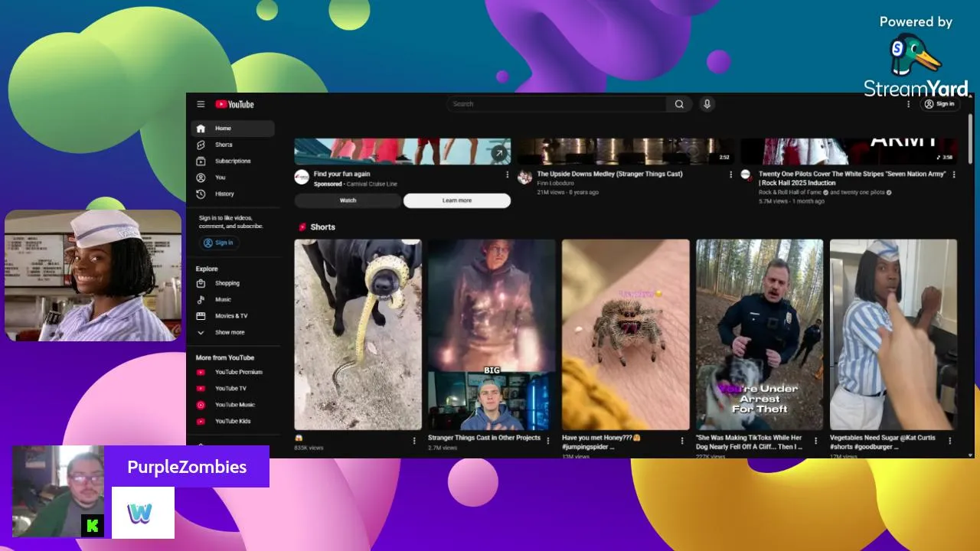This screenshot has width=980, height=551.
Task: Open the You section in sidebar
Action: [233, 178]
